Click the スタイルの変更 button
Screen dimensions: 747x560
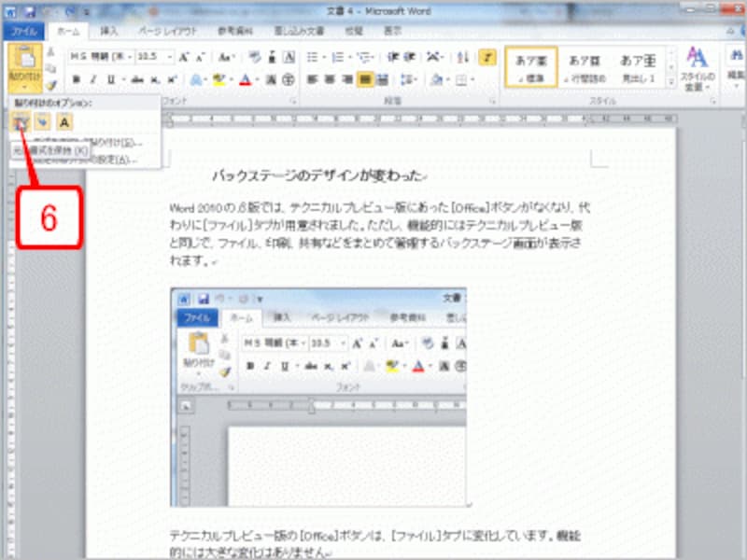(x=698, y=65)
